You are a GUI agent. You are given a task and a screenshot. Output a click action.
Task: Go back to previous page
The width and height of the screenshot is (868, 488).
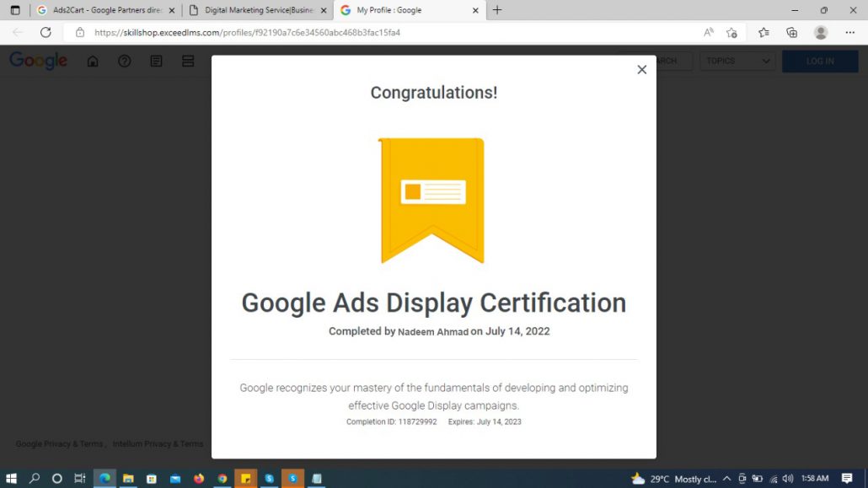(18, 32)
